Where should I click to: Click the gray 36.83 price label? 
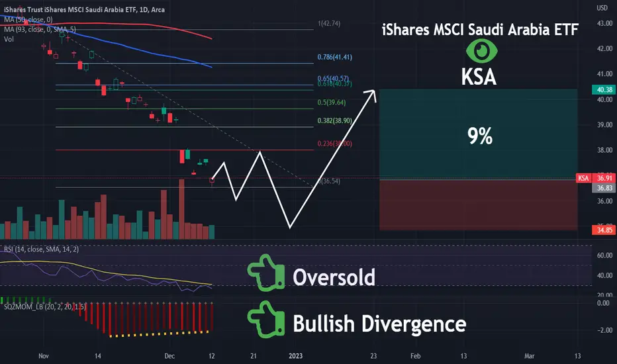tap(604, 188)
